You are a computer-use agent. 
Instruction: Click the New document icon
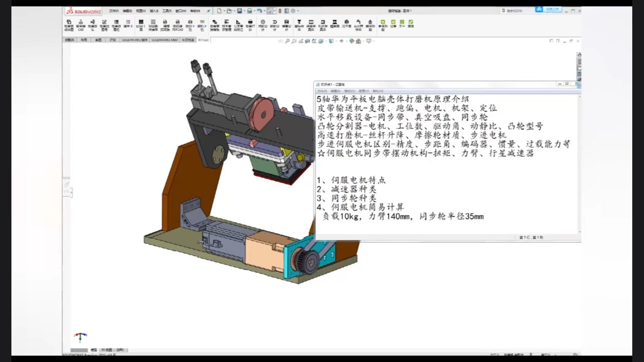coord(219,11)
